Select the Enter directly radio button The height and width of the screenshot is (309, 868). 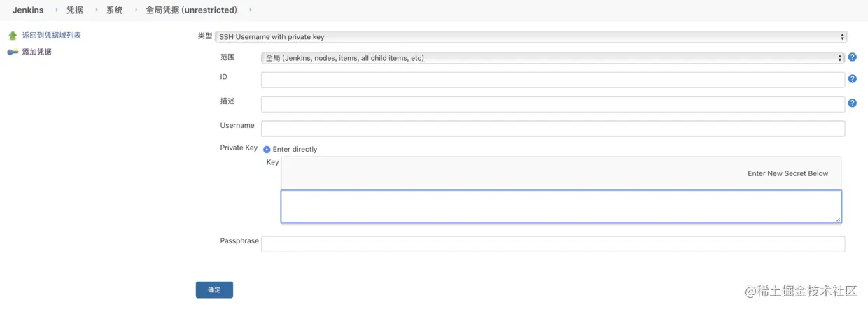[x=267, y=150]
